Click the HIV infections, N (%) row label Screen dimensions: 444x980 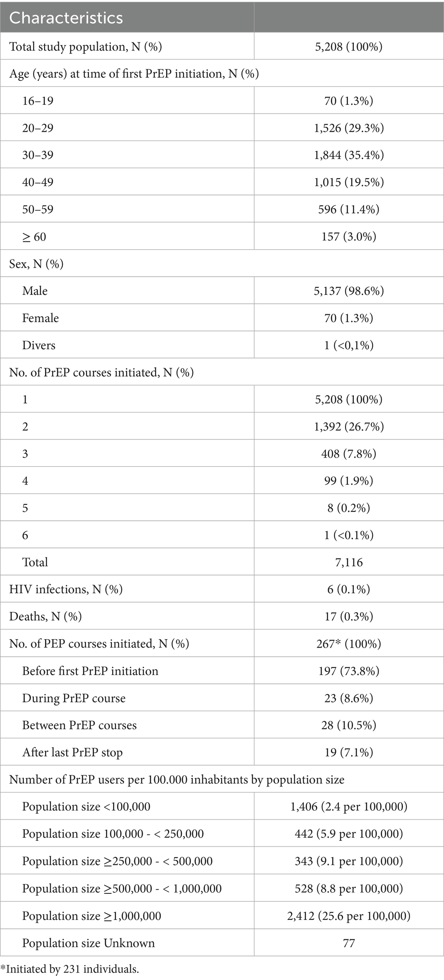pyautogui.click(x=66, y=589)
